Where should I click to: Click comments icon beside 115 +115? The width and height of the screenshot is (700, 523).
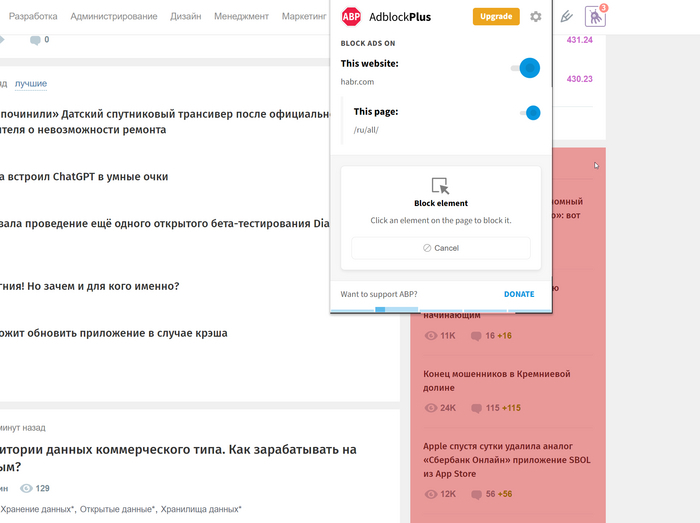[x=476, y=408]
